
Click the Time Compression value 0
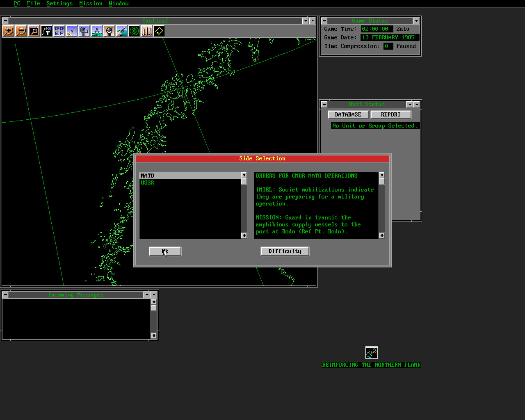tap(388, 46)
